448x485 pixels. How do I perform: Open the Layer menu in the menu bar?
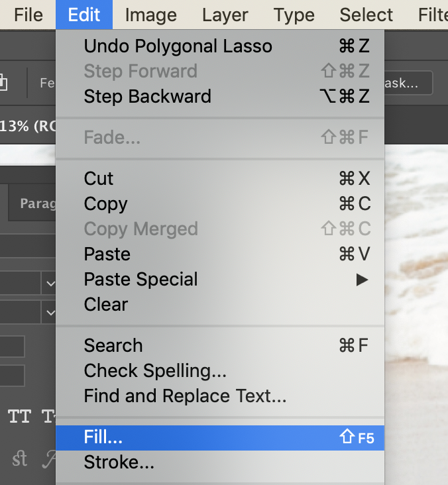point(225,15)
